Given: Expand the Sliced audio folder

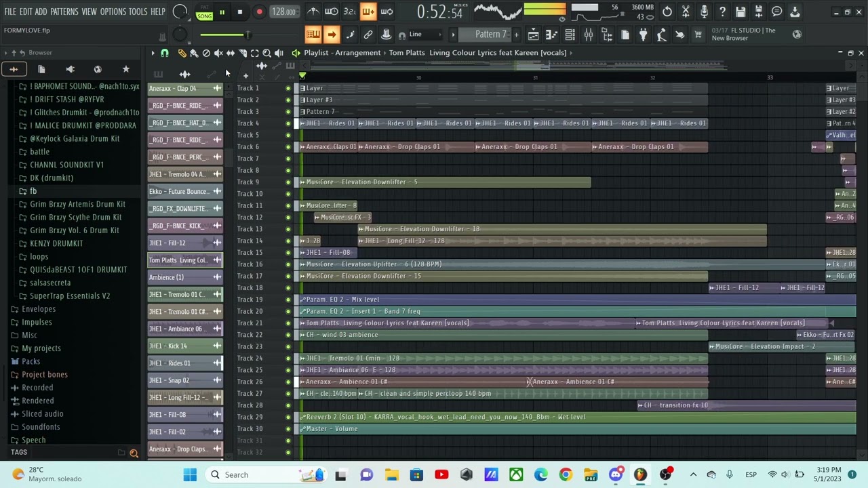Looking at the screenshot, I should (42, 414).
